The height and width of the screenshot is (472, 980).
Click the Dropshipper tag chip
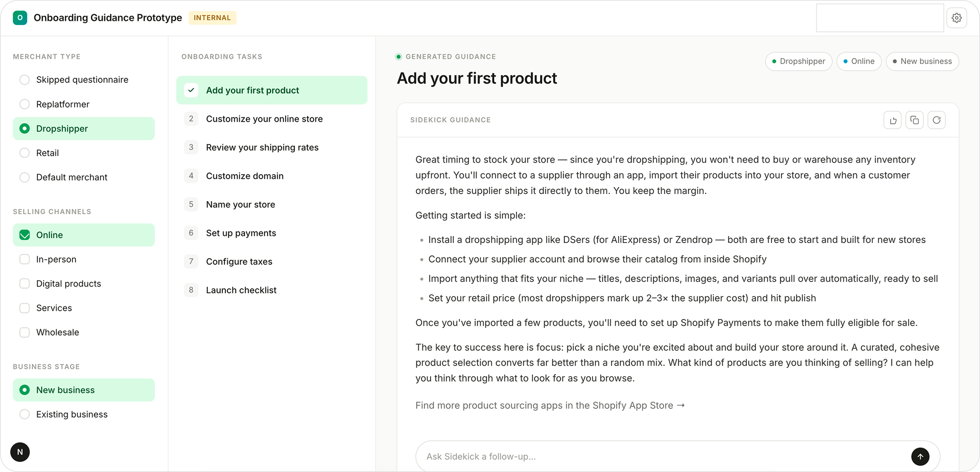[798, 62]
